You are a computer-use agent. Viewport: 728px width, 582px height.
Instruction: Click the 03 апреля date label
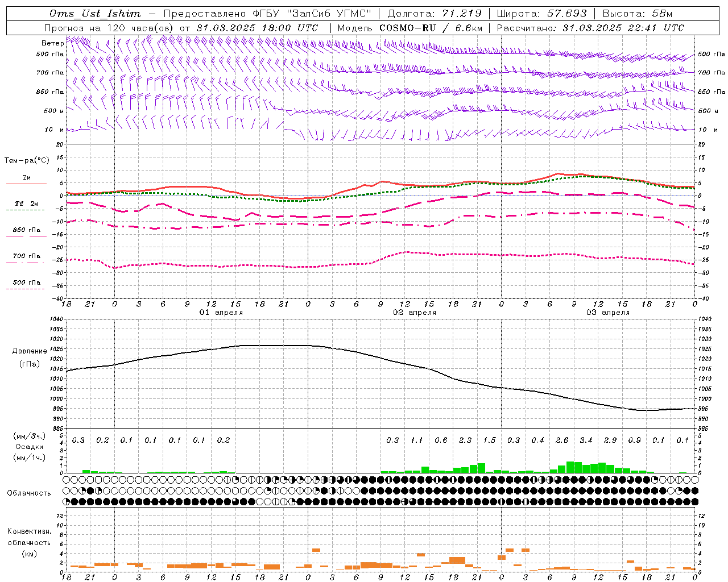coord(608,313)
